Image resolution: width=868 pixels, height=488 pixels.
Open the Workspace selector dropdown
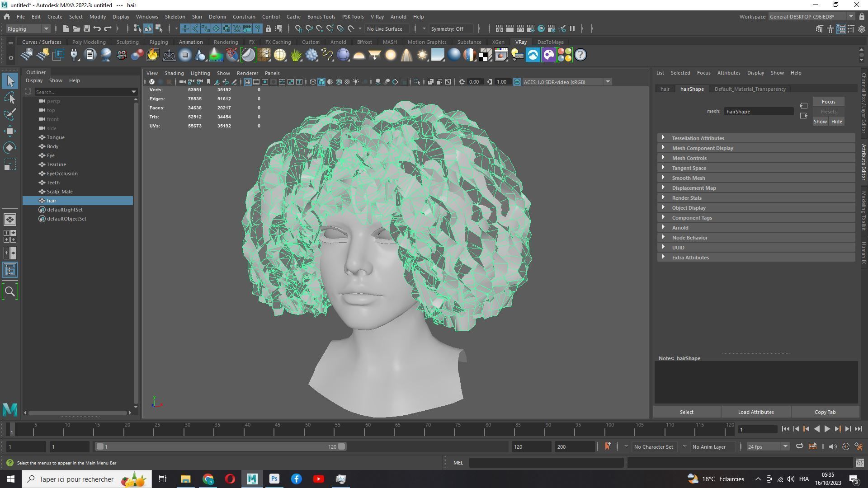click(811, 17)
